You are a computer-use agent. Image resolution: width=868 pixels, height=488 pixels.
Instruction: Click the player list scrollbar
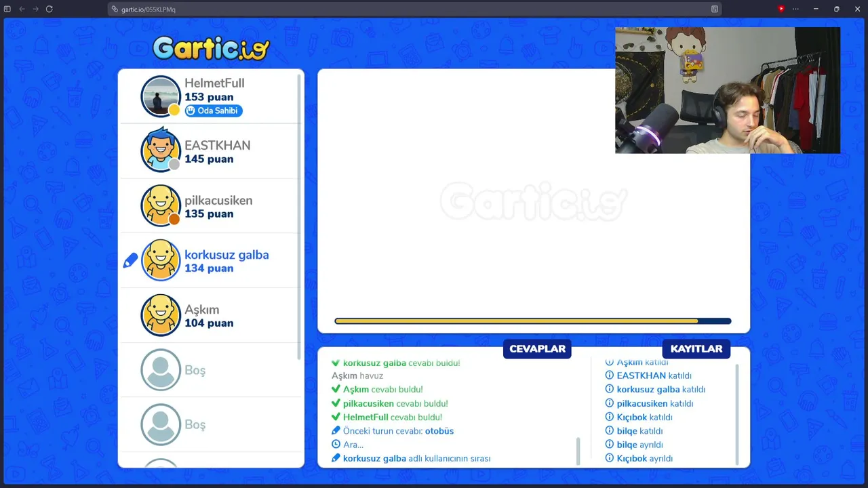(299, 217)
